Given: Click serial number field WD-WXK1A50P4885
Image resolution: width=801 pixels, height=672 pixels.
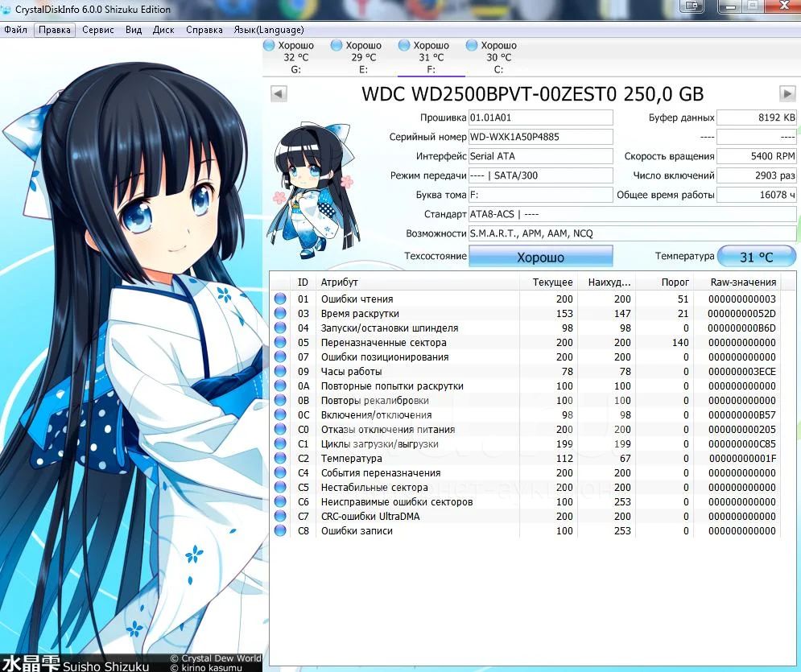Looking at the screenshot, I should (540, 137).
